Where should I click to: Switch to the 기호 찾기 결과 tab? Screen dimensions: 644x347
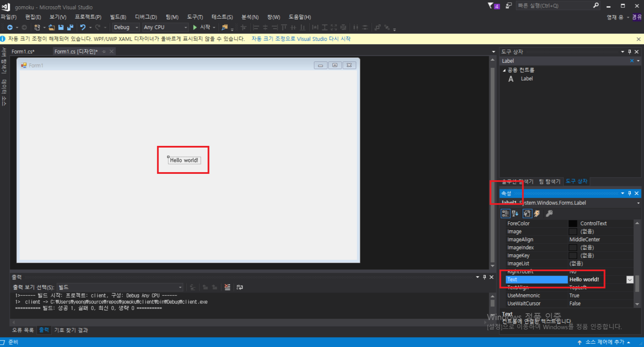[71, 330]
